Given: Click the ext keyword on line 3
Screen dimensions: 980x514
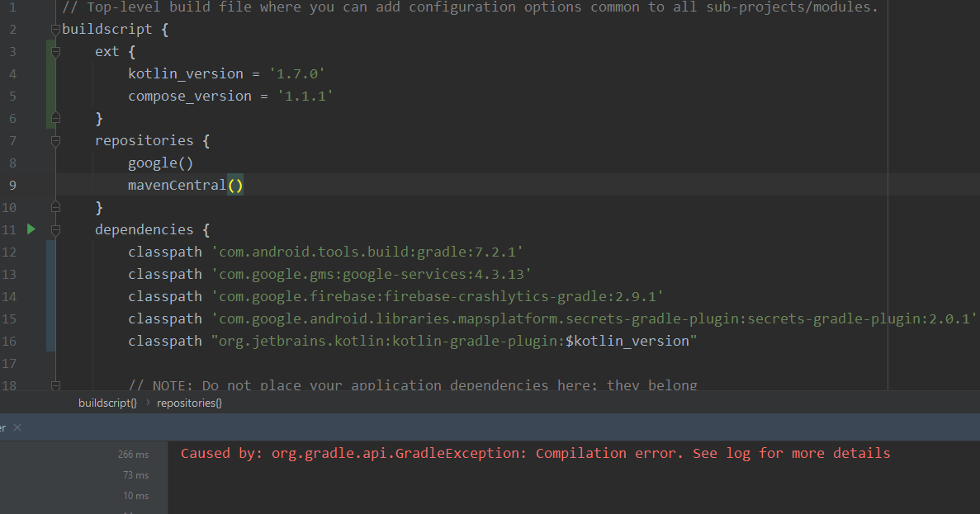Looking at the screenshot, I should point(107,52).
